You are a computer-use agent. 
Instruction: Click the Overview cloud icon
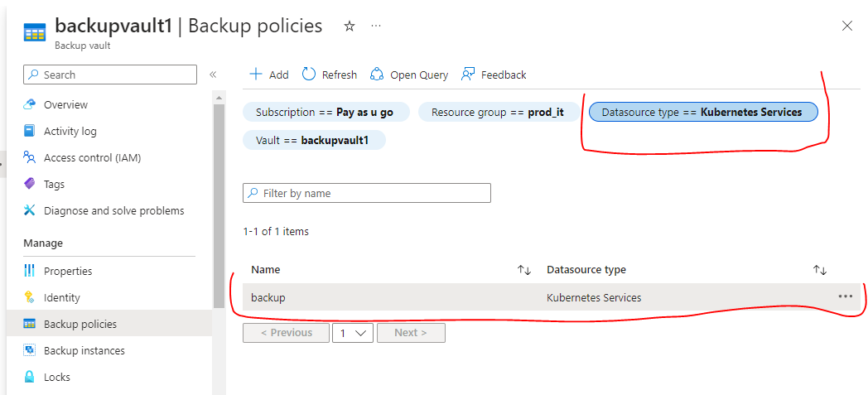click(29, 104)
